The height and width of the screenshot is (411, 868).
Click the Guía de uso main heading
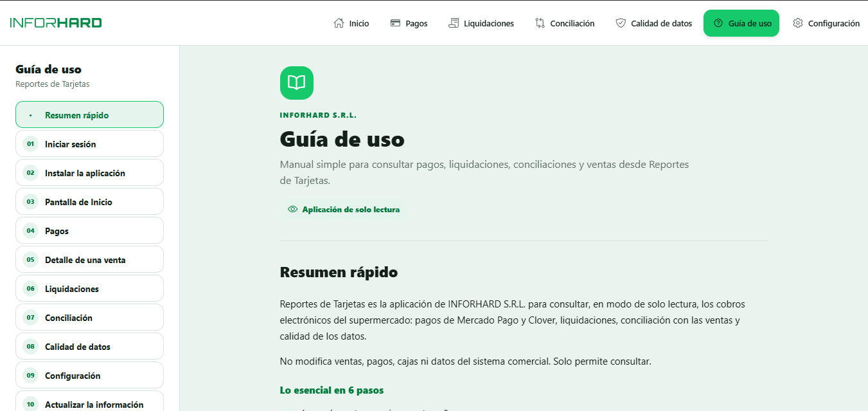342,139
